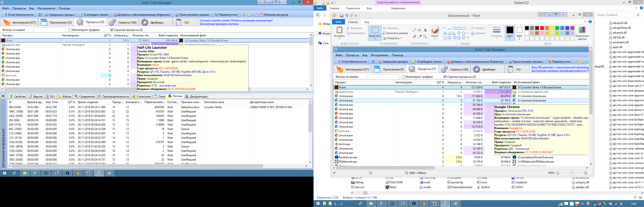Pick the yellow swatch in Paint's palette
Screen dimensions: 644x207
(552, 28)
